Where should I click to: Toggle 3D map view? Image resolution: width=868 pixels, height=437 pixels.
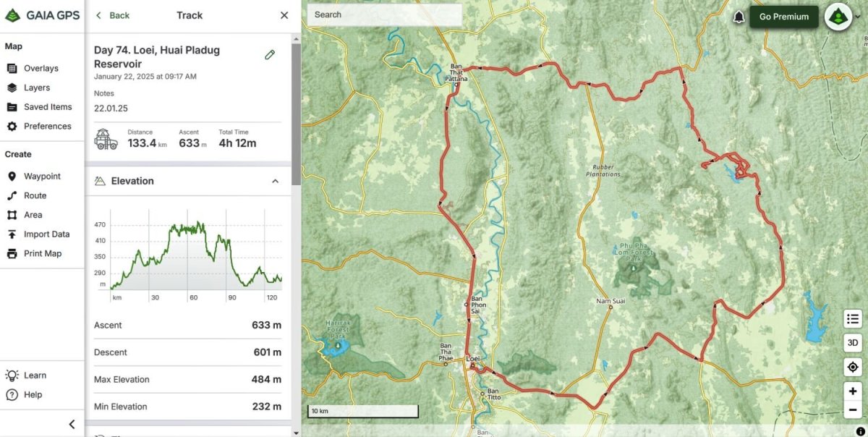[x=852, y=342]
